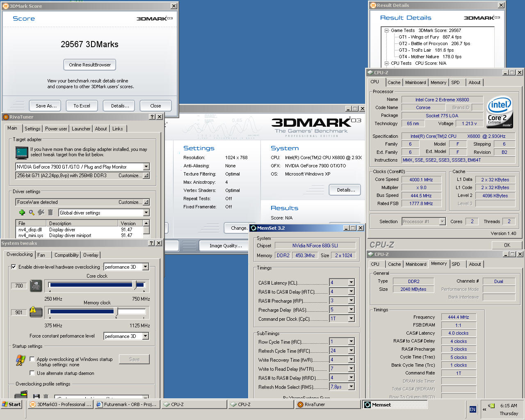Image resolution: width=525 pixels, height=420 pixels.
Task: Switch to Futuremark - ORB taskbar button
Action: (x=127, y=404)
